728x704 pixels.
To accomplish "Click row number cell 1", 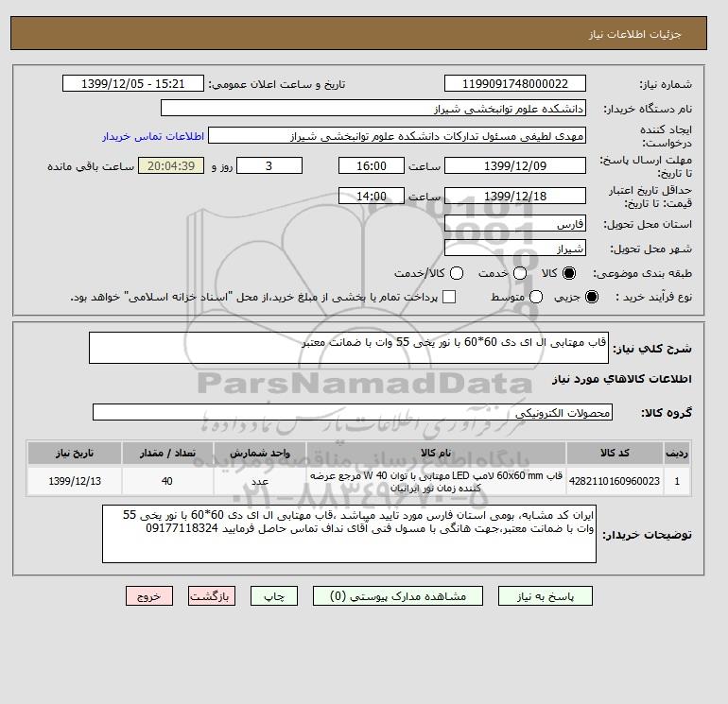I will click(677, 481).
